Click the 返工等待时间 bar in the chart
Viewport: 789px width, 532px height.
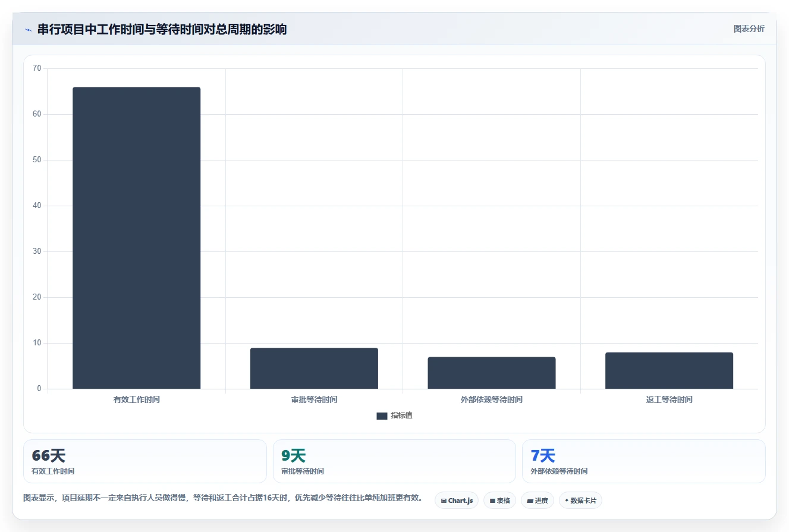tap(669, 370)
